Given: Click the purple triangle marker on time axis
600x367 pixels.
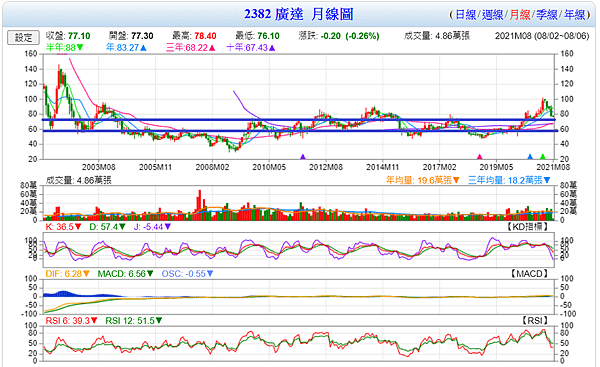Looking at the screenshot, I should click(303, 157).
